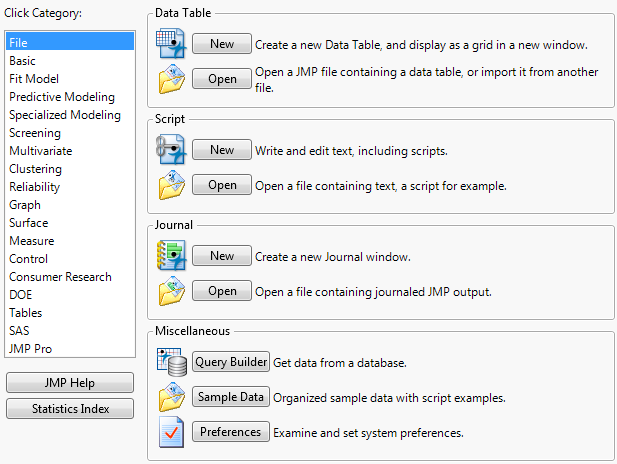Viewport: 617px width, 464px height.
Task: Click the open journal folder icon
Action: coord(171,291)
